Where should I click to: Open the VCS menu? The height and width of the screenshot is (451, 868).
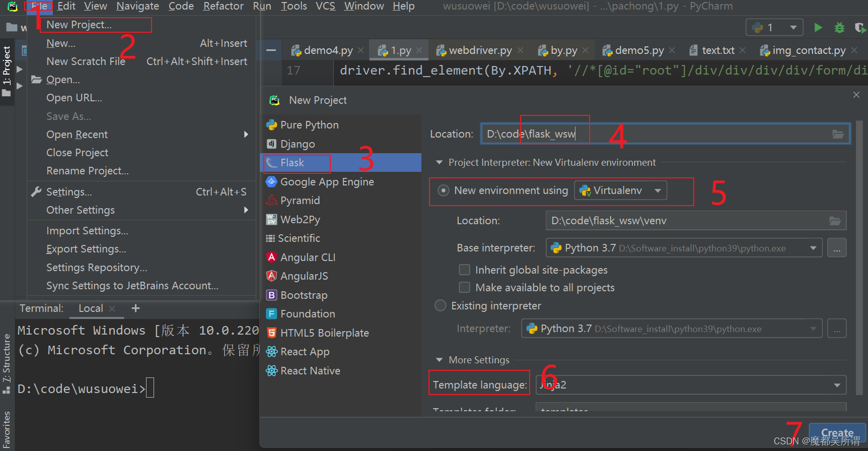325,6
